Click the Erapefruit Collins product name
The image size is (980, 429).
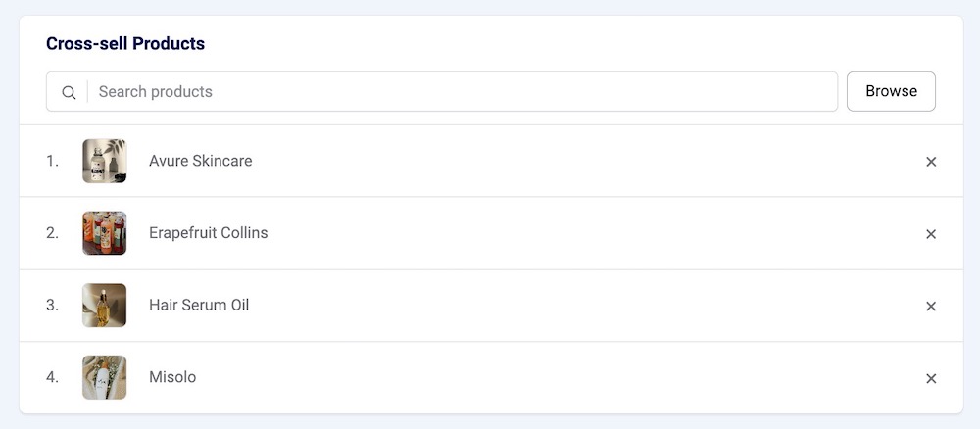point(208,233)
